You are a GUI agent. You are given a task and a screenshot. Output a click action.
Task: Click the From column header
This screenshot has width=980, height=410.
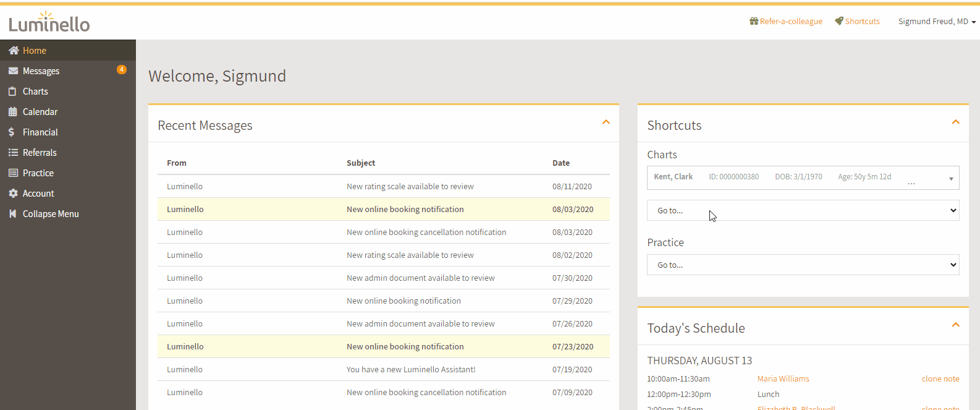tap(177, 163)
